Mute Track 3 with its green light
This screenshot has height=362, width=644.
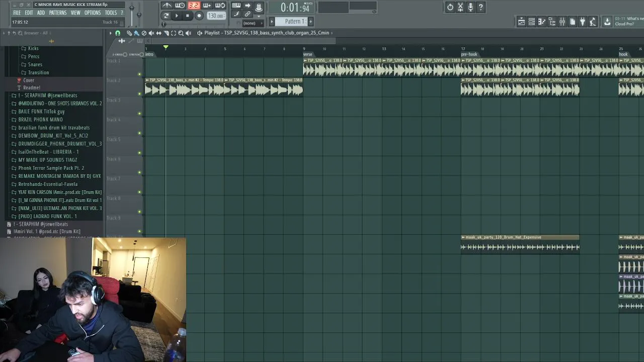click(139, 113)
